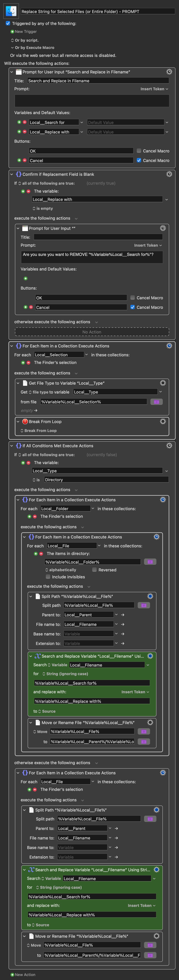Click the macro name field
Viewport: 179px width, 980px height.
click(98, 11)
